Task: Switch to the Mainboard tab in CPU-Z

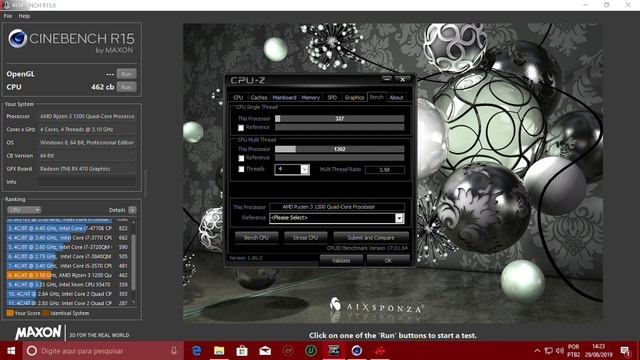Action: pos(284,98)
